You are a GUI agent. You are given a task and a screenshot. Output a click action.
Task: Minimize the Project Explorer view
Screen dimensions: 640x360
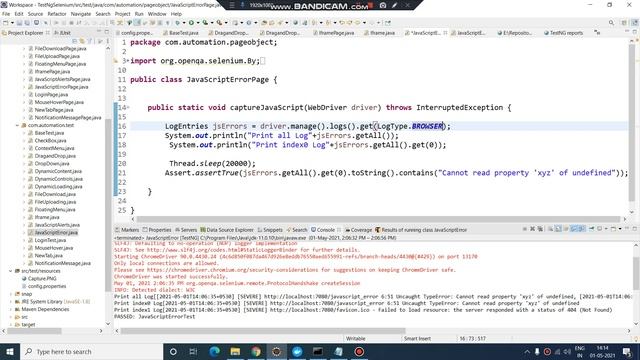(99, 32)
